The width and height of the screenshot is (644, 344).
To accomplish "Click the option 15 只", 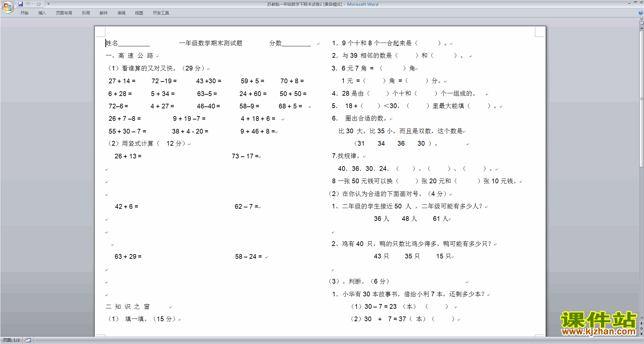I will click(x=443, y=256).
